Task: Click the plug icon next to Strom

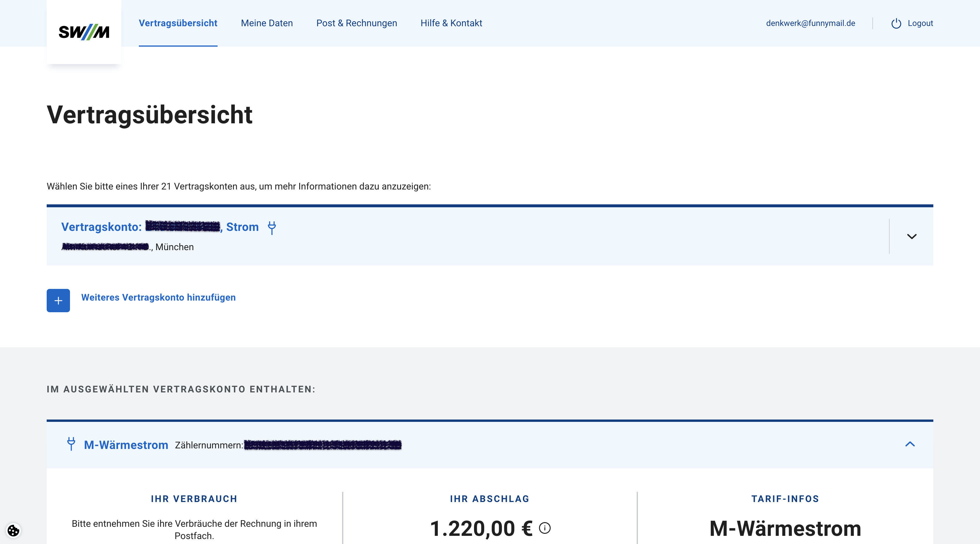Action: tap(272, 228)
